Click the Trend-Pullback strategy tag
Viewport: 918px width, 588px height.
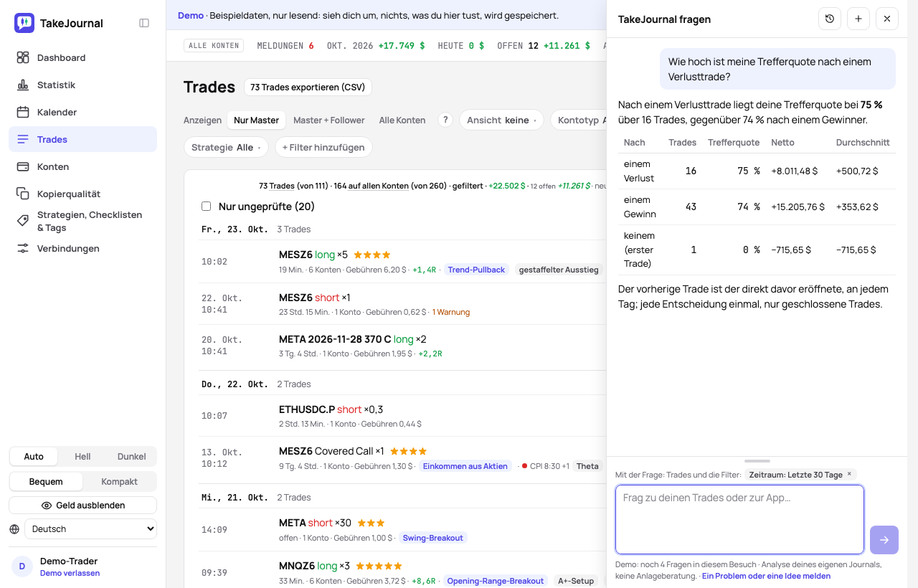coord(477,270)
